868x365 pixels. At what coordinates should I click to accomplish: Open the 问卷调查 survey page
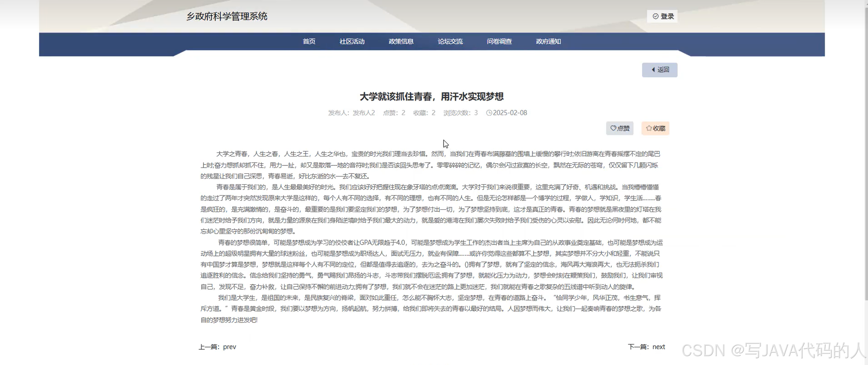point(499,41)
